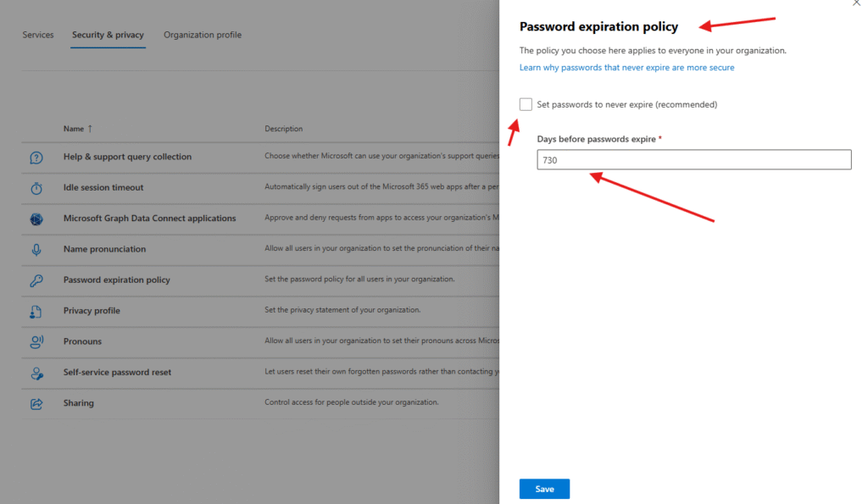
Task: Click the Name pronunciation microphone icon
Action: [36, 250]
